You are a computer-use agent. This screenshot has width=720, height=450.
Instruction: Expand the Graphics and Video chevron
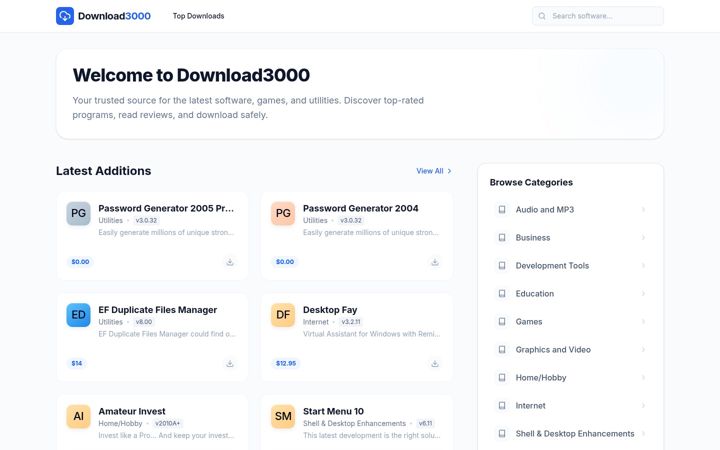point(643,350)
